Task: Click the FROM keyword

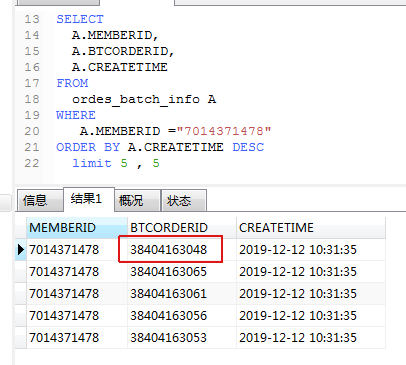Action: [x=72, y=83]
